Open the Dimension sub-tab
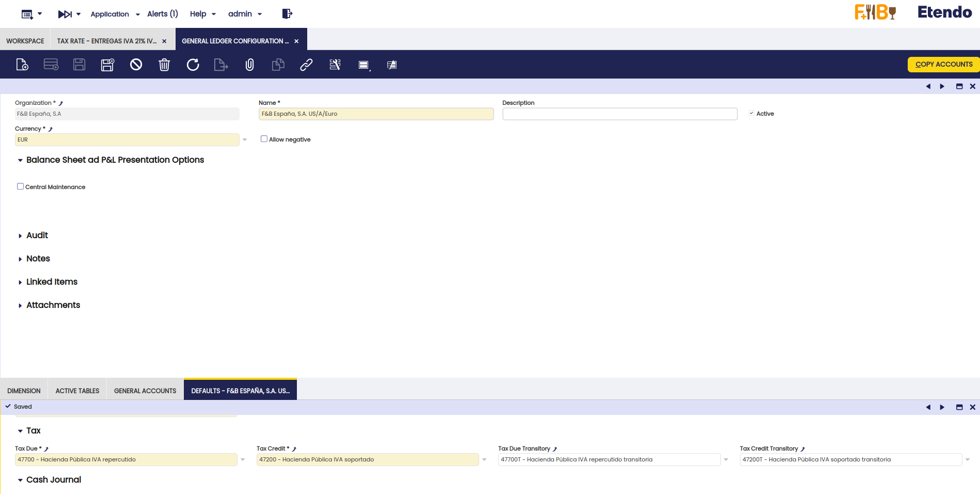The height and width of the screenshot is (494, 980). pyautogui.click(x=24, y=391)
